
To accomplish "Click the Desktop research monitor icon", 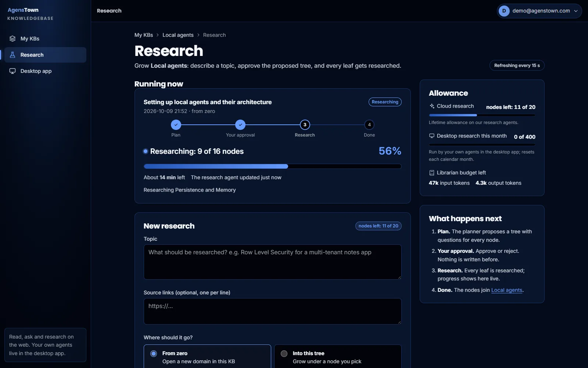I will [x=432, y=136].
